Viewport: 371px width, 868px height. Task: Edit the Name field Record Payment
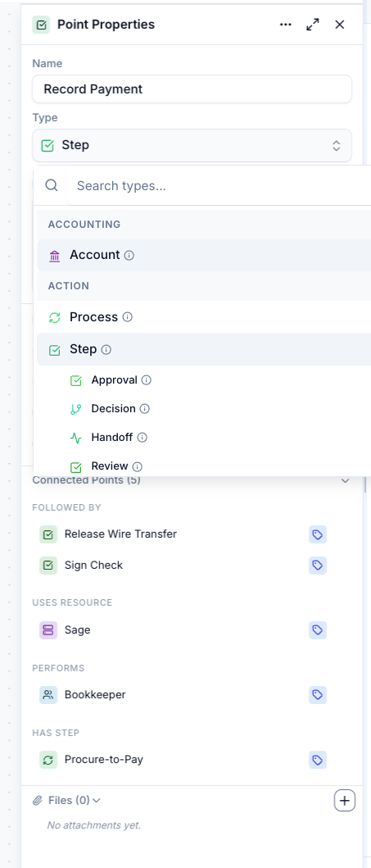(x=192, y=89)
